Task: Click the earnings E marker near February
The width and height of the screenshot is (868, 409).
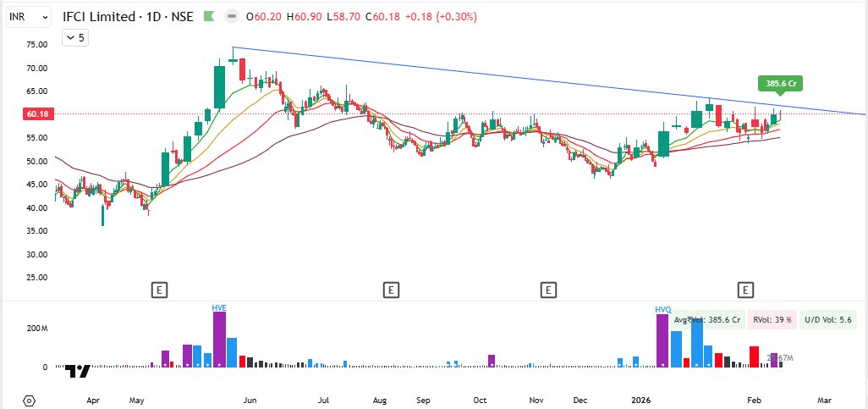Action: 745,290
